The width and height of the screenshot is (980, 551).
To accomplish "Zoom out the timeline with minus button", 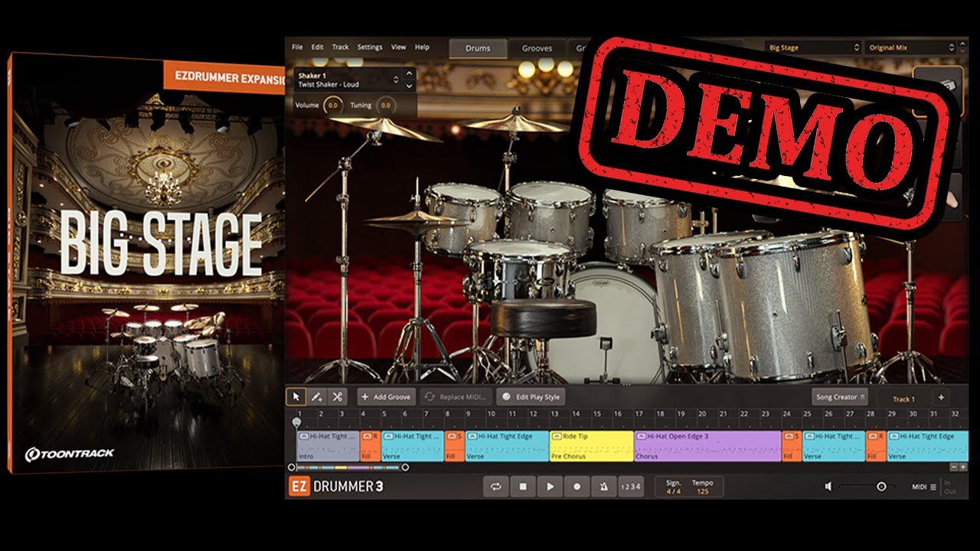I will (x=954, y=467).
